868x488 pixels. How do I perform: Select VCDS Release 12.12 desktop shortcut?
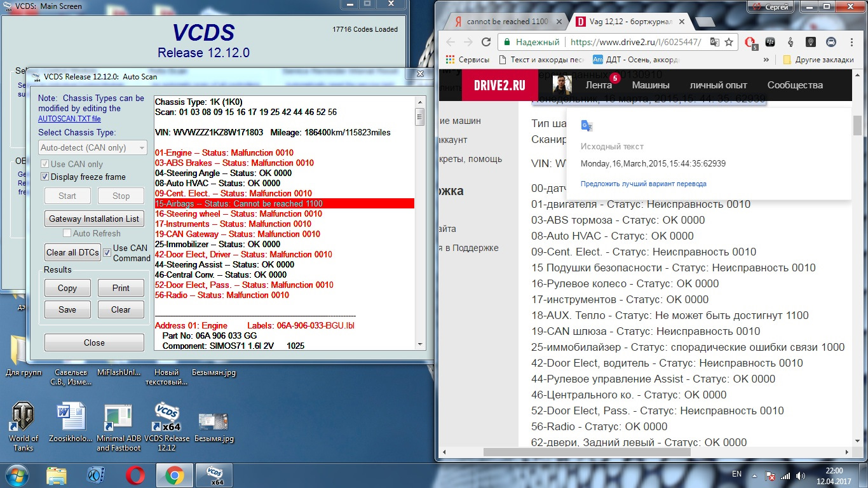(x=166, y=427)
